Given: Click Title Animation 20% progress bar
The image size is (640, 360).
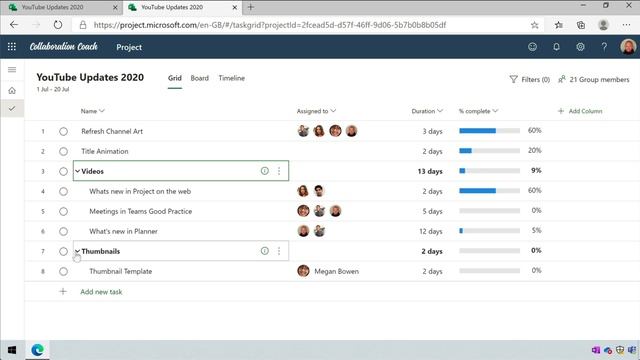Looking at the screenshot, I should click(489, 151).
